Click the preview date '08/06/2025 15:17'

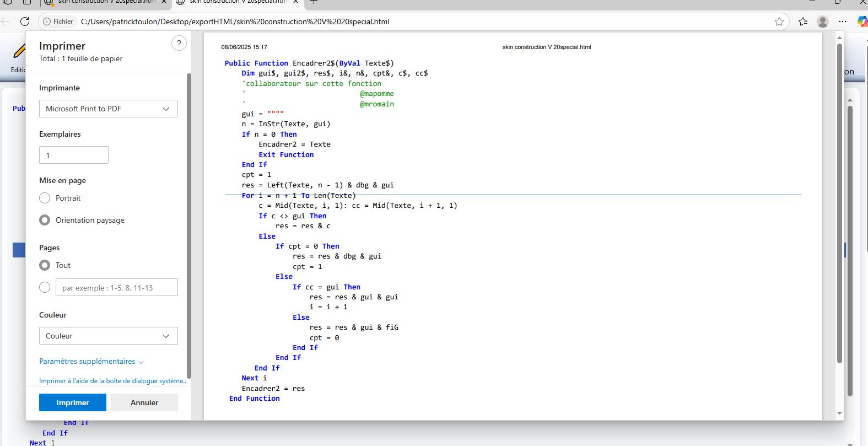(x=244, y=47)
